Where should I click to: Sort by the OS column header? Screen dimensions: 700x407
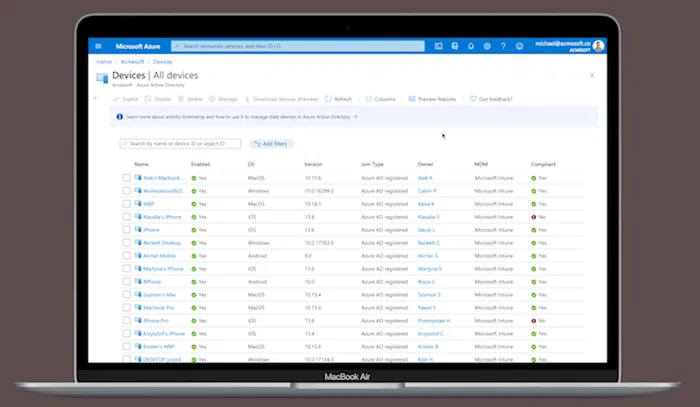[x=251, y=164]
